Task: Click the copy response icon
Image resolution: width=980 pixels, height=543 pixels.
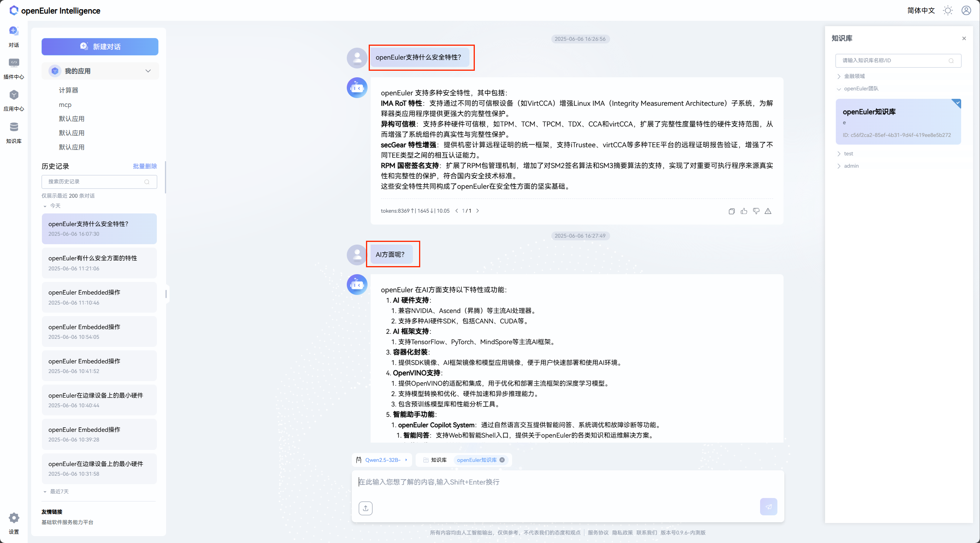Action: [x=731, y=211]
